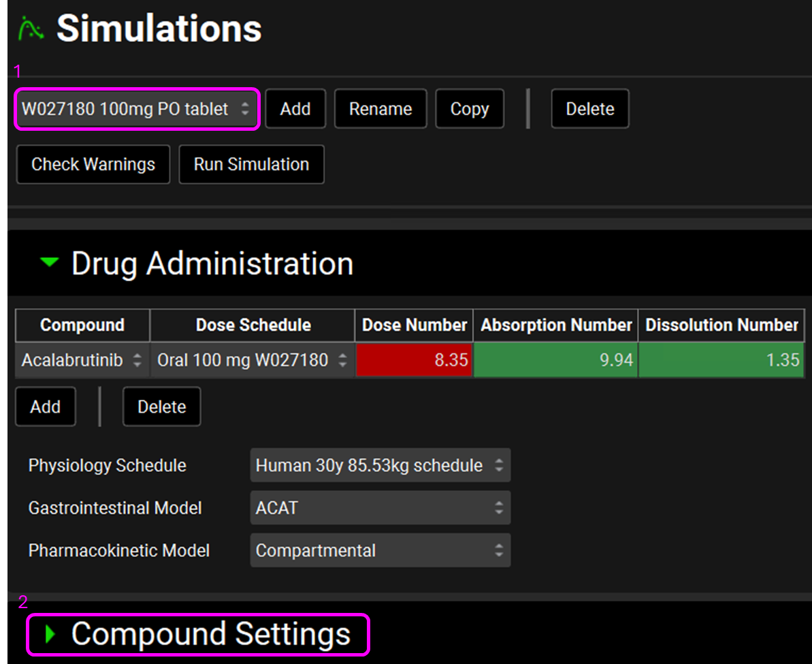Change the Gastrointestinal Model from ACAT
Image resolution: width=812 pixels, height=664 pixels.
coord(380,508)
